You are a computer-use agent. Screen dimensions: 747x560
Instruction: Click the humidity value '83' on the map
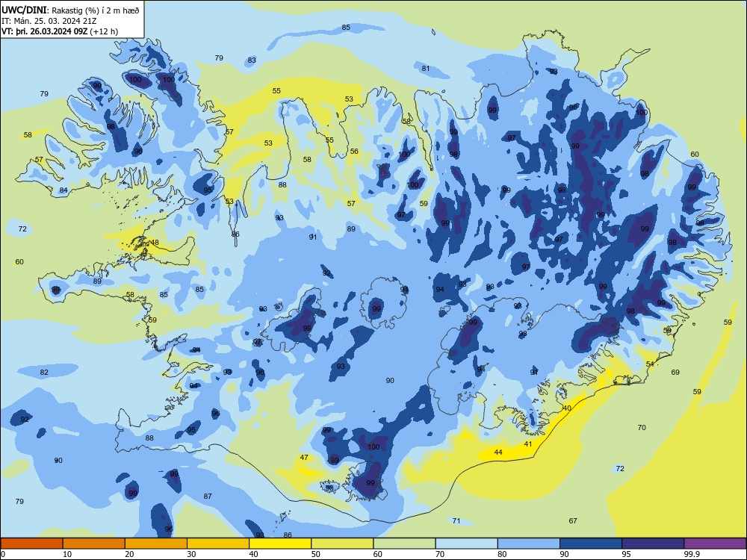click(x=252, y=60)
